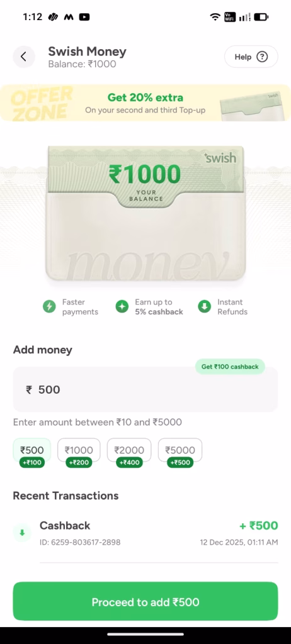Tap the YouTube status bar icon
Viewport: 291px width, 644px height.
point(84,17)
